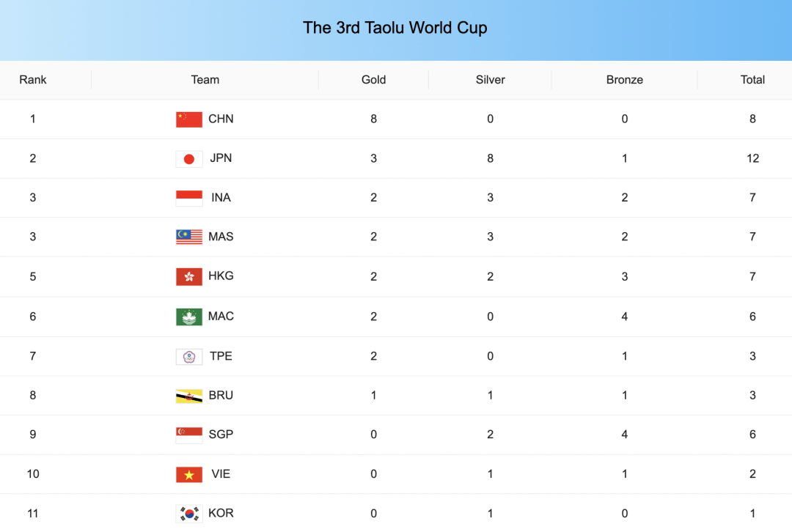Select the JPN team name
792x532 pixels.
[221, 158]
